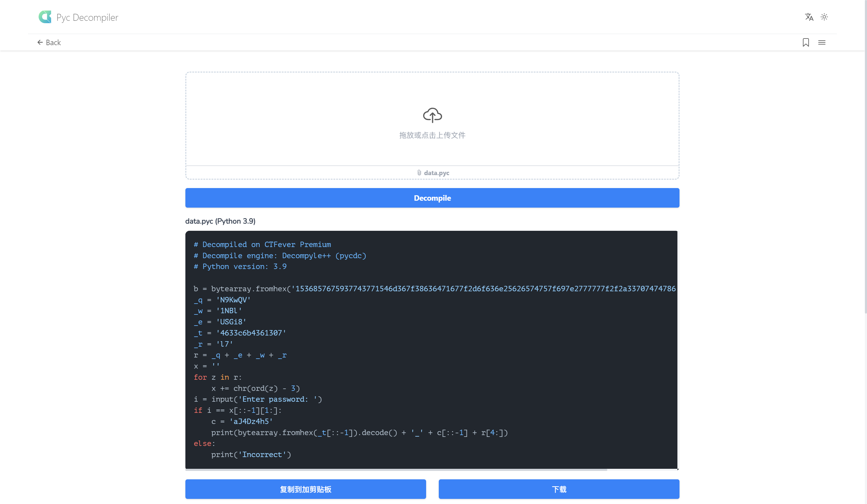Click the back arrow icon
The width and height of the screenshot is (867, 504).
pos(40,42)
